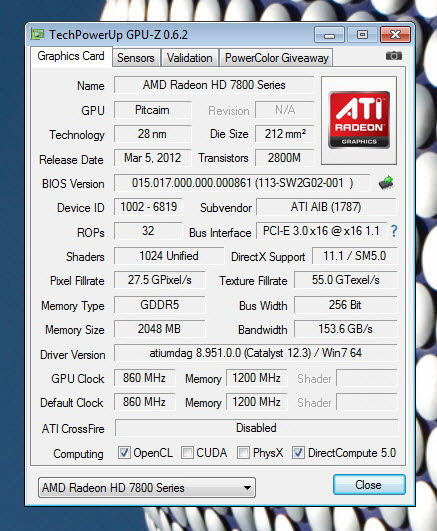The height and width of the screenshot is (531, 437).
Task: Minimize the GPU-Z window
Action: coord(329,35)
